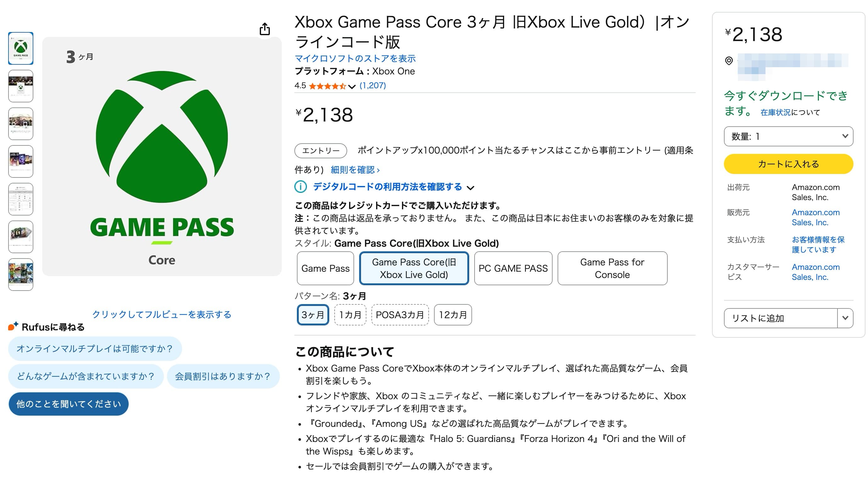This screenshot has width=868, height=480.
Task: Expand the rating breakdown chevron
Action: (x=352, y=86)
